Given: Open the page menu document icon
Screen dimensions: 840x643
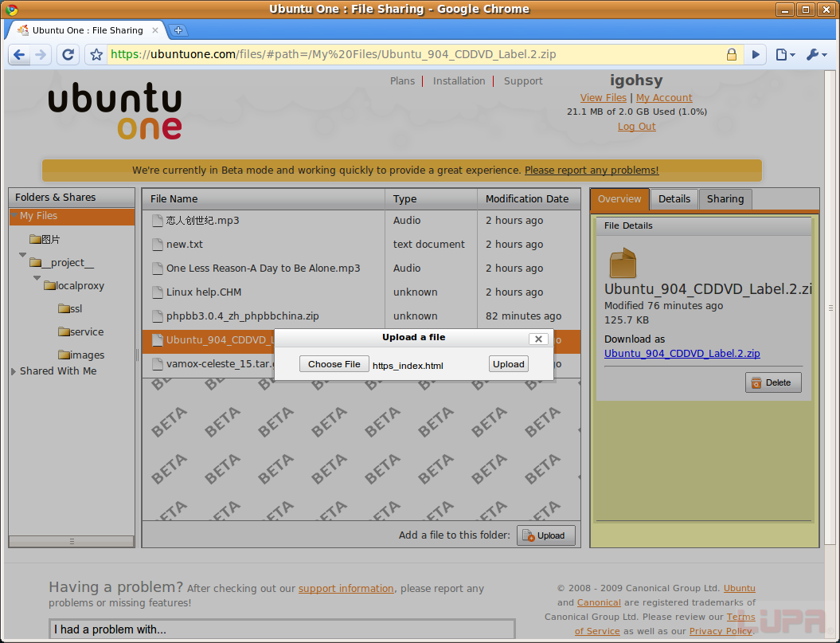Looking at the screenshot, I should tap(785, 54).
